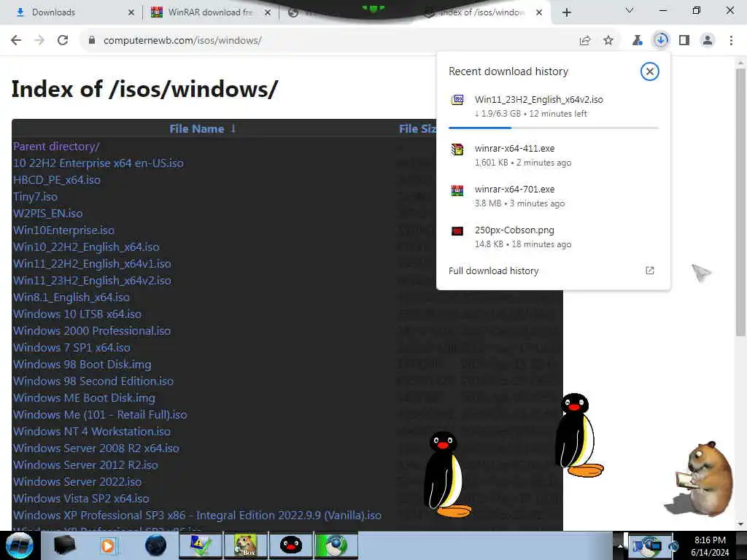Download Windows Server 2008 R2 x64.iso
Image resolution: width=747 pixels, height=560 pixels.
(x=96, y=448)
